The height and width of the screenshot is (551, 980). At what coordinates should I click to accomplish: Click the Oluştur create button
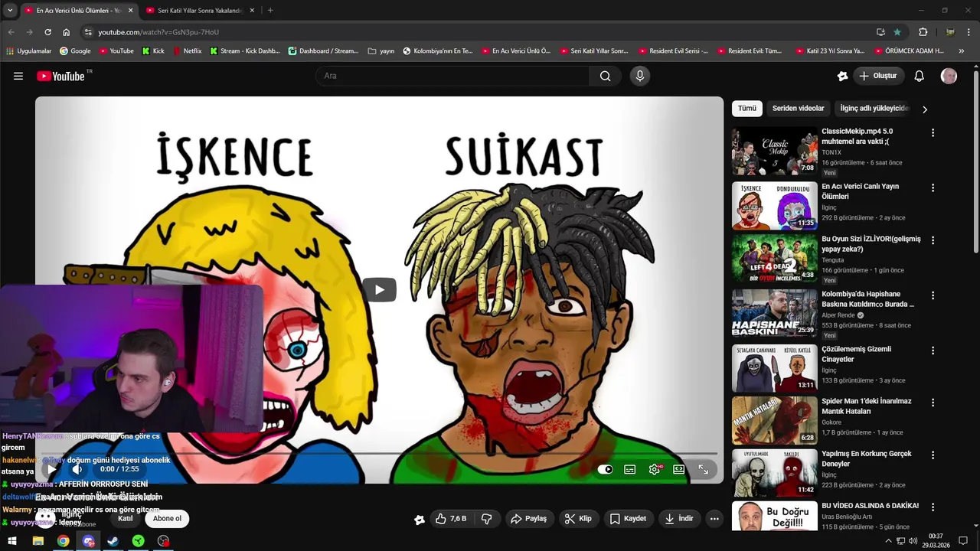point(879,76)
